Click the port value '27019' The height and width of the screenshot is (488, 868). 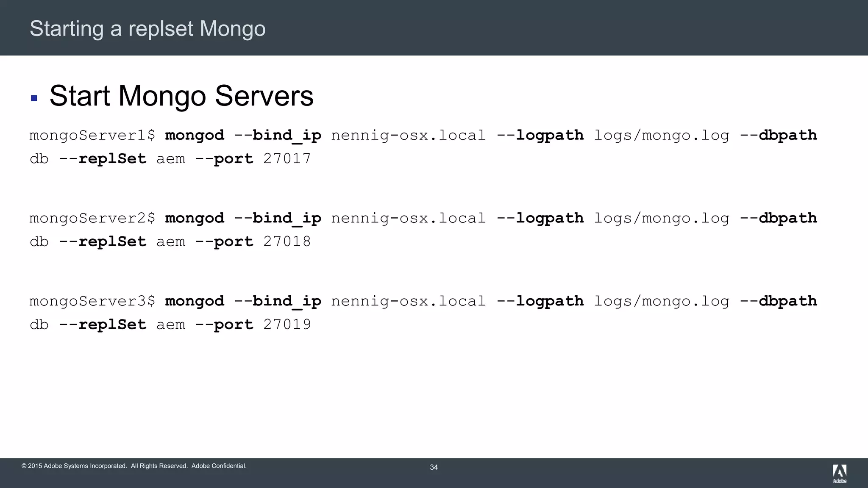pos(287,325)
